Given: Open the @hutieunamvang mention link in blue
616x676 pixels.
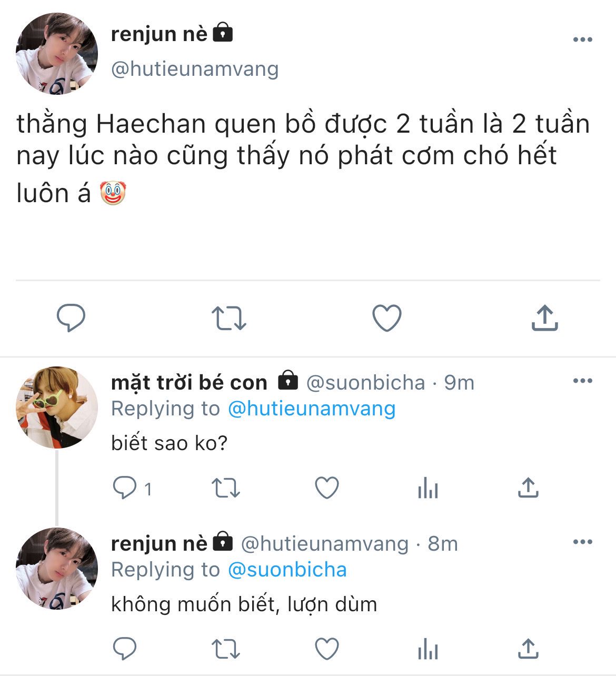Looking at the screenshot, I should click(311, 409).
